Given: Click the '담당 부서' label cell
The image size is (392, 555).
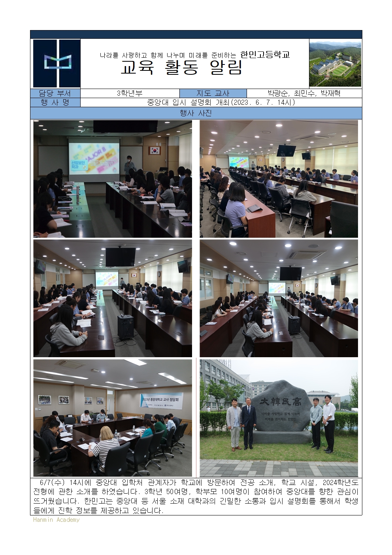Looking at the screenshot, I should pyautogui.click(x=55, y=93).
